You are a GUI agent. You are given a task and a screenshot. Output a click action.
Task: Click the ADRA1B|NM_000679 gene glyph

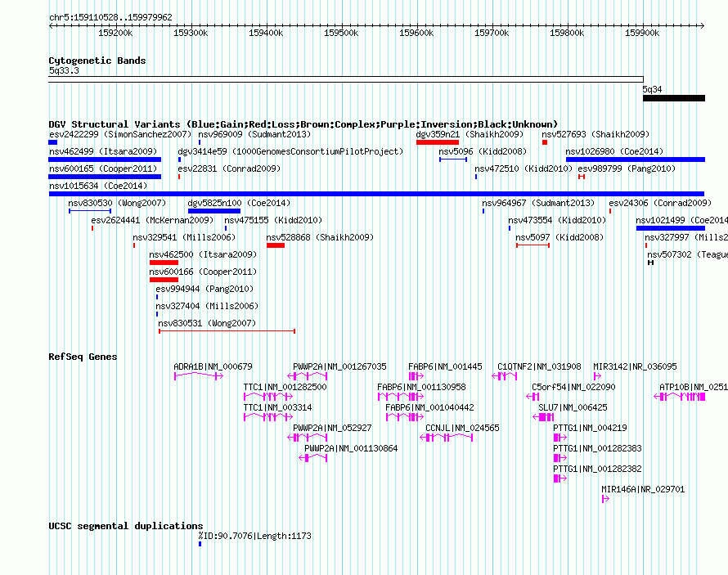pyautogui.click(x=199, y=376)
